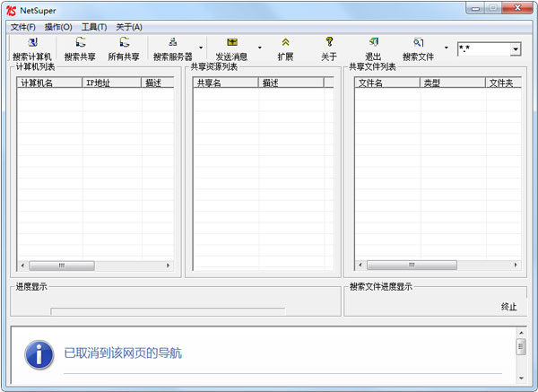Click the 进度显示 progress bar

click(x=168, y=311)
